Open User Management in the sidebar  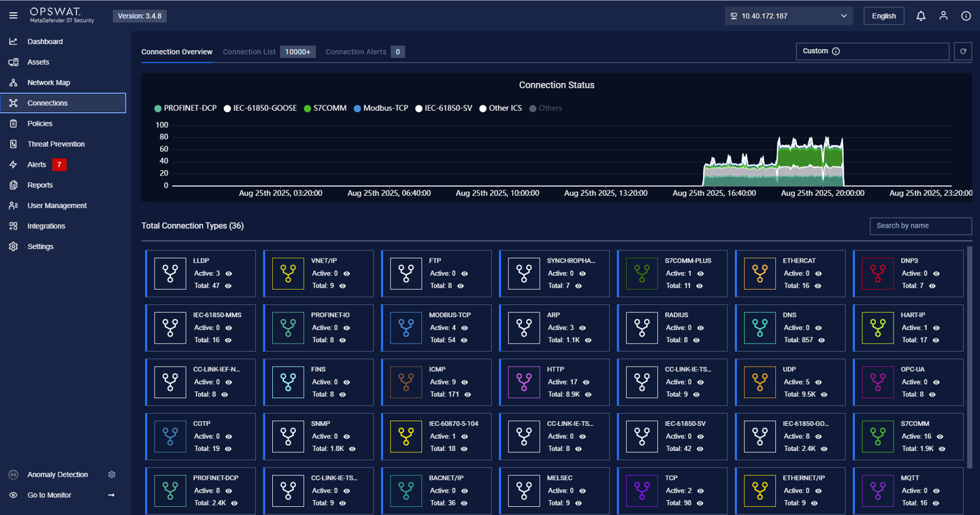point(63,205)
